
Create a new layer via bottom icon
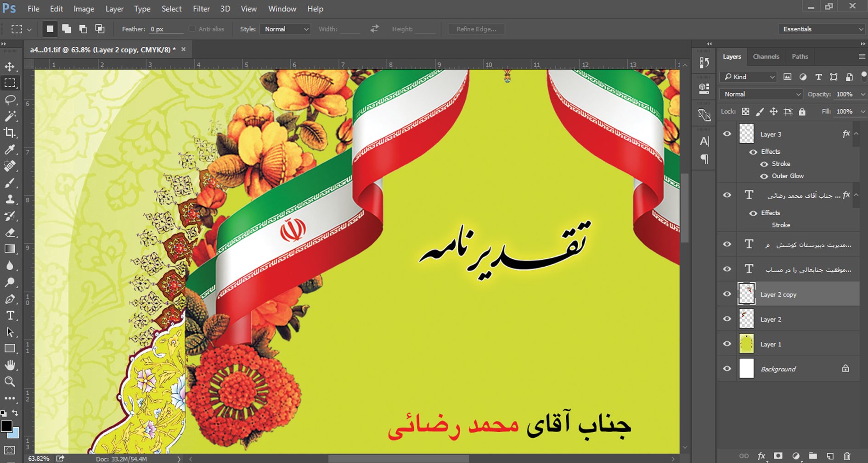[830, 456]
